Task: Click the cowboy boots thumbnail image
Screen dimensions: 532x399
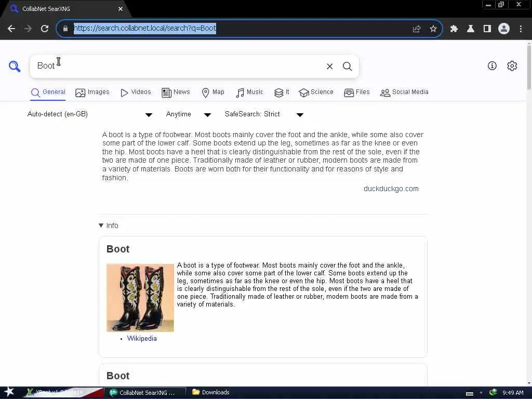Action: (x=140, y=298)
